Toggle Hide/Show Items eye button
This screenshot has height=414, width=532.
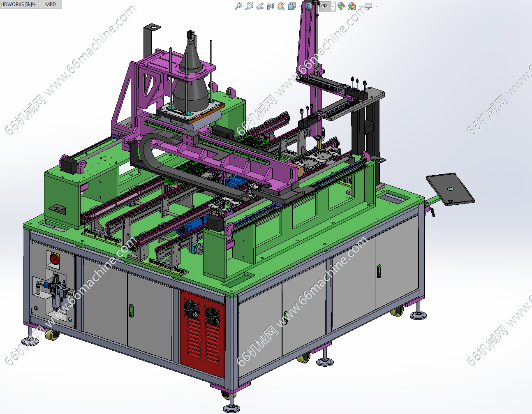[325, 6]
